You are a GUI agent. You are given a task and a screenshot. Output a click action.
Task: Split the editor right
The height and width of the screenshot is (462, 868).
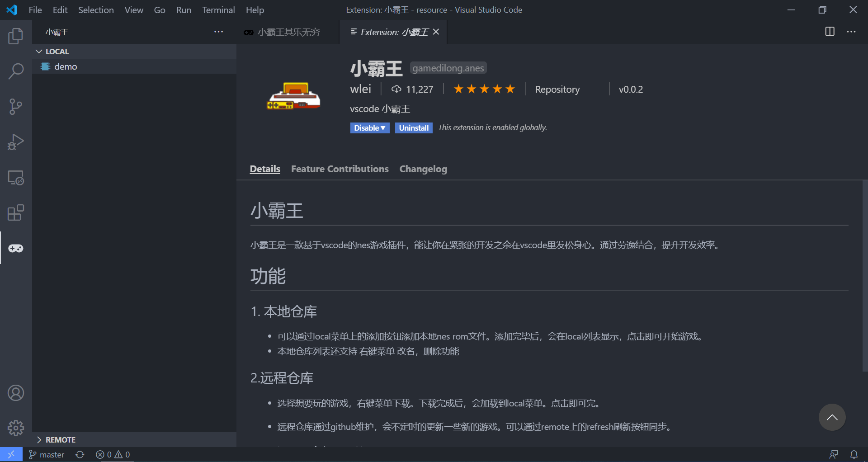(830, 32)
